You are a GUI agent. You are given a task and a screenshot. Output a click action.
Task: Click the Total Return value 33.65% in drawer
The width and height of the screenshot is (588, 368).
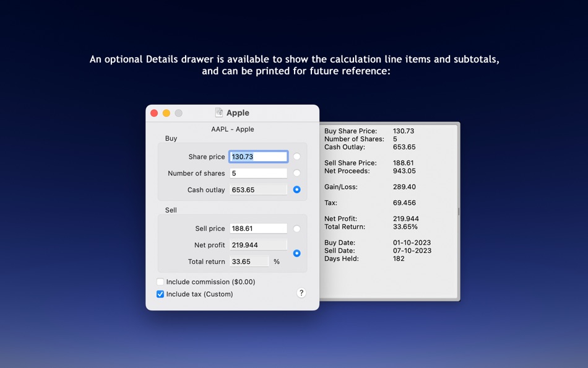tap(405, 227)
